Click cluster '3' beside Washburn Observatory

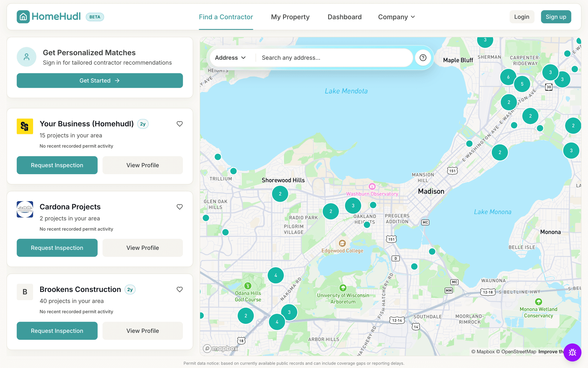point(353,205)
